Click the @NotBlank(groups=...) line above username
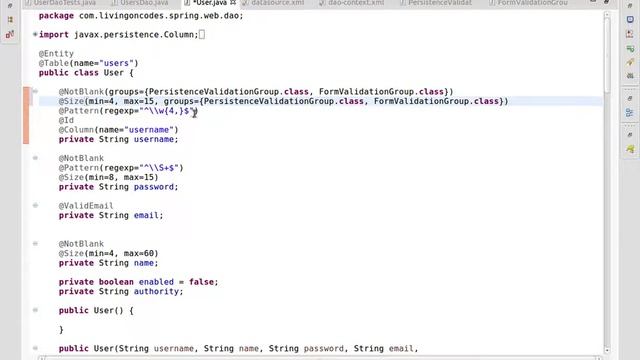Screen dimensions: 640x360 coord(256,92)
